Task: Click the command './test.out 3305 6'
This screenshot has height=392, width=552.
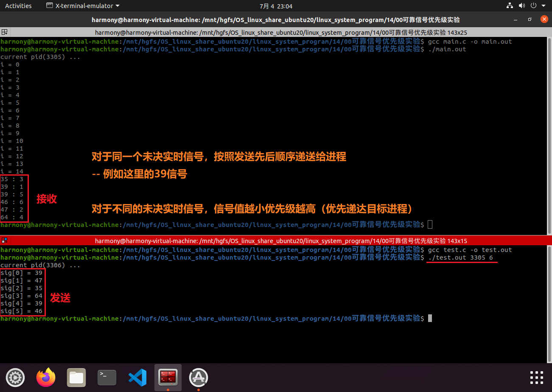Action: (460, 258)
